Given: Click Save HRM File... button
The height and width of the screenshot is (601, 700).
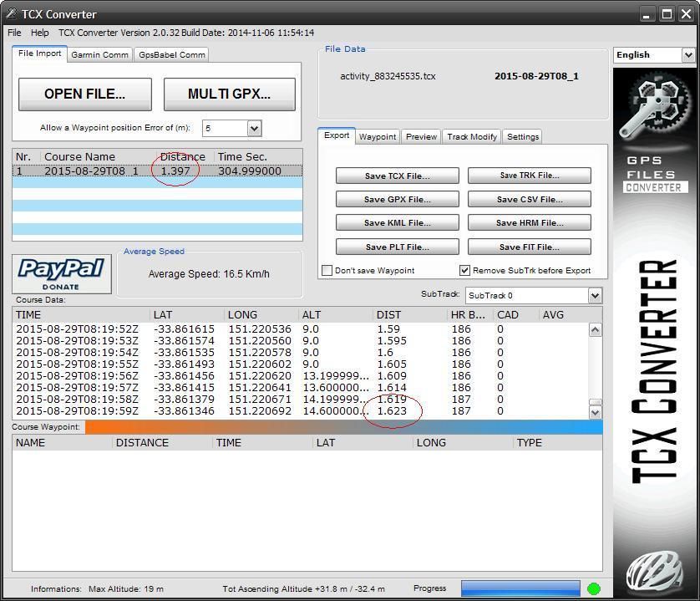Looking at the screenshot, I should click(x=530, y=222).
